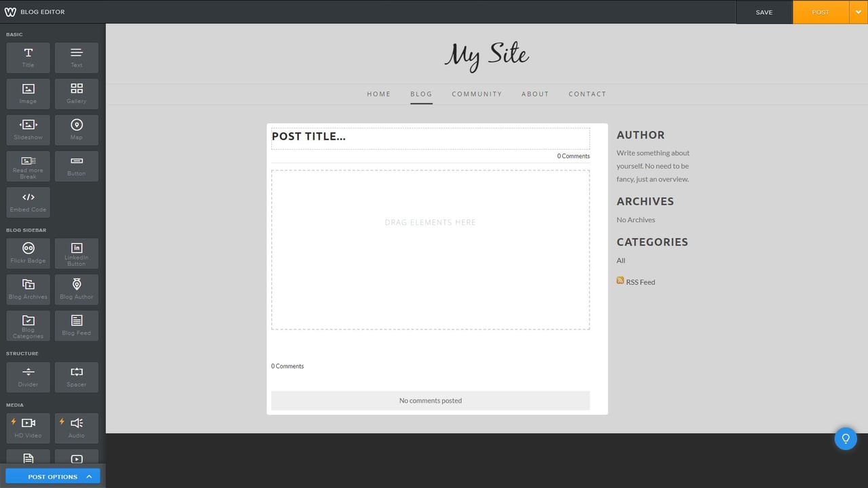Select the Embed Code element

coord(28,201)
